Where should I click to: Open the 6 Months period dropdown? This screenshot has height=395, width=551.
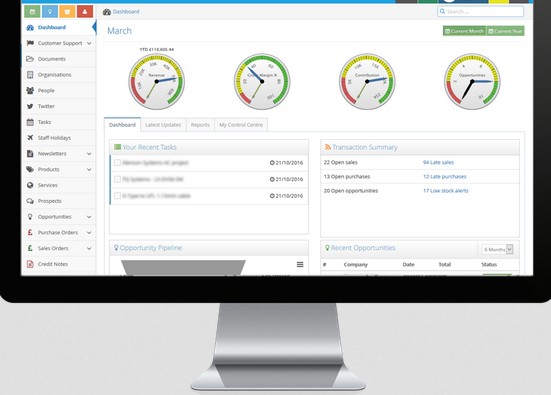pos(498,249)
